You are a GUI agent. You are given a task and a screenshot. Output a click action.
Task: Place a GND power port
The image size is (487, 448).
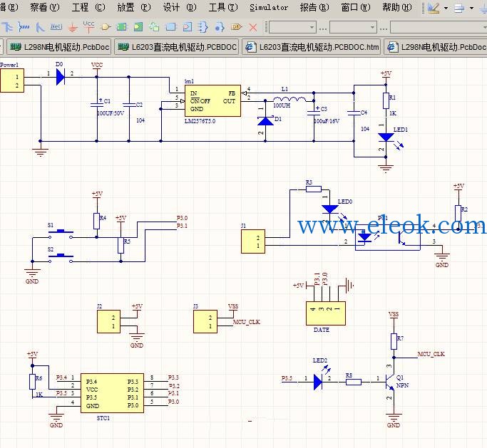tap(73, 28)
